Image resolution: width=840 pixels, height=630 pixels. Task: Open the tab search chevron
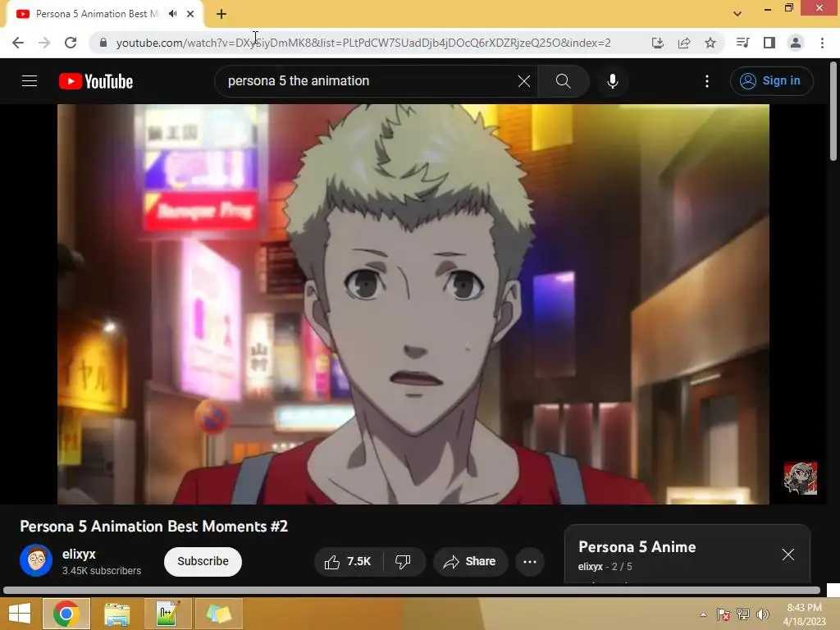pyautogui.click(x=737, y=14)
